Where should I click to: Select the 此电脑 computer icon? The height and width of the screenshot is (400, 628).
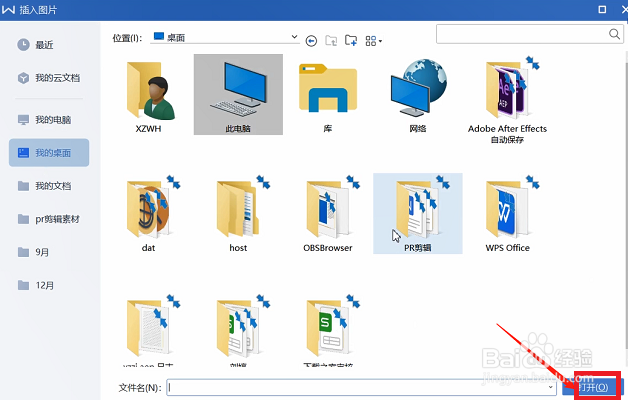coord(238,94)
